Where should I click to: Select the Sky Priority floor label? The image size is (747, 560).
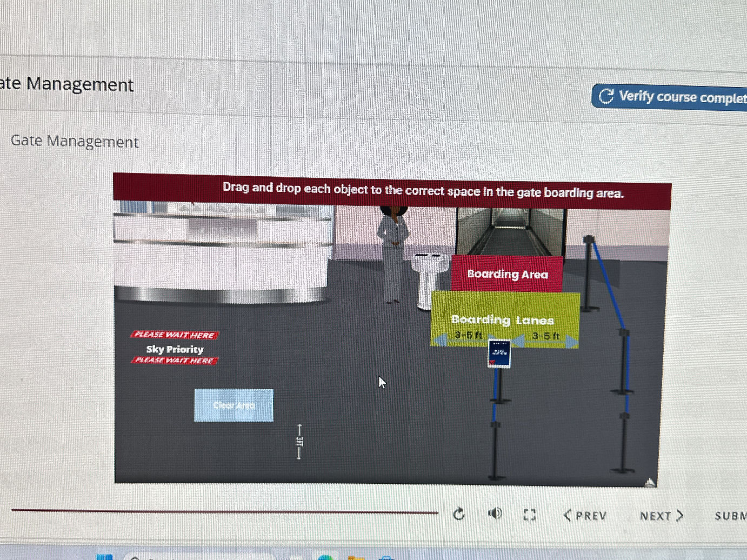175,349
